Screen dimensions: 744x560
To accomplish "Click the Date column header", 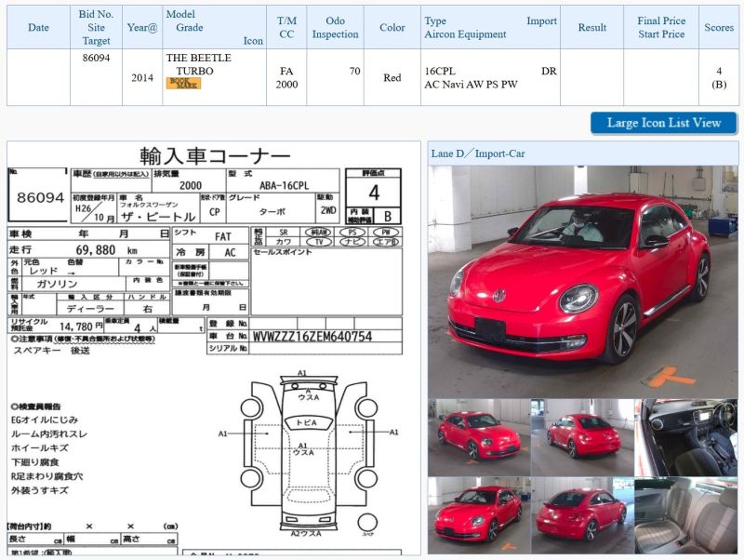I will 38,28.
